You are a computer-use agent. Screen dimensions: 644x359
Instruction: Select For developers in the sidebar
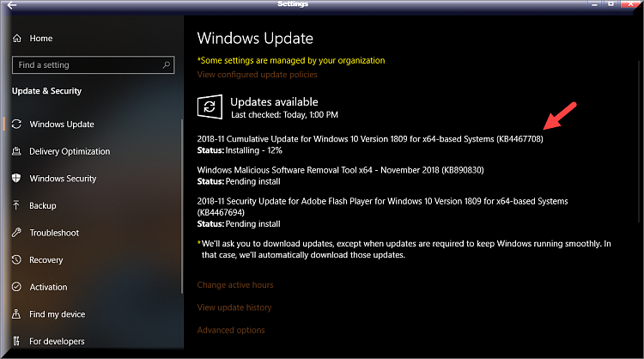57,341
